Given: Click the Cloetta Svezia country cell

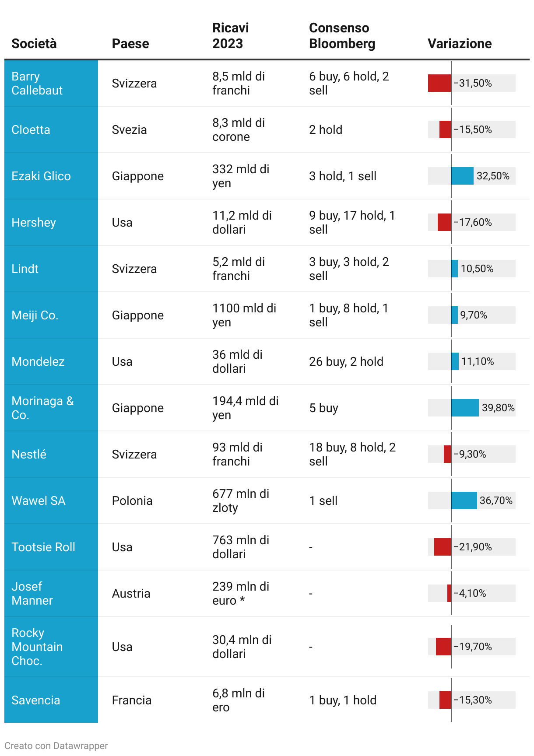Looking at the screenshot, I should pos(129,129).
